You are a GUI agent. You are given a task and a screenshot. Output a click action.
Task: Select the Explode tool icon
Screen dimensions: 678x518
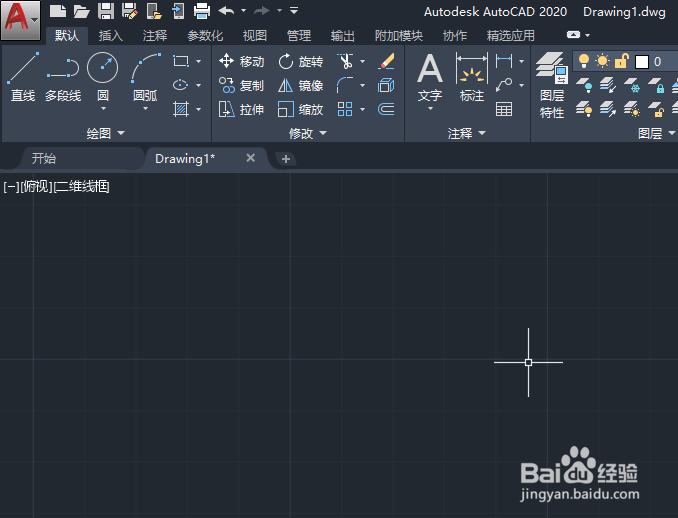(386, 85)
